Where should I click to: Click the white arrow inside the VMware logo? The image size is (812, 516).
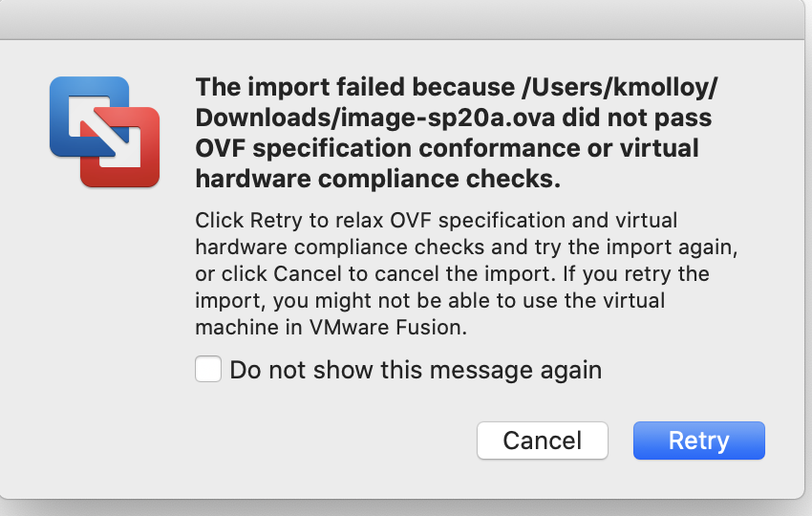coord(104,133)
